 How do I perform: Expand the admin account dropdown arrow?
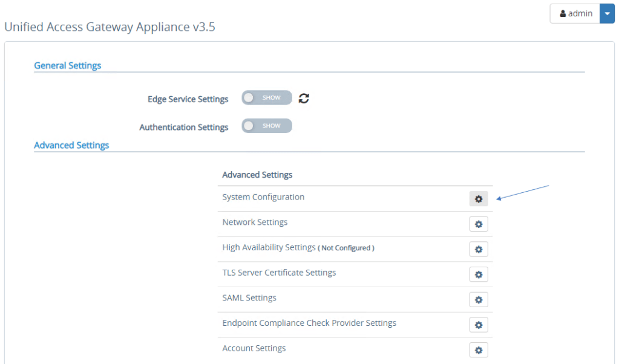click(x=607, y=13)
